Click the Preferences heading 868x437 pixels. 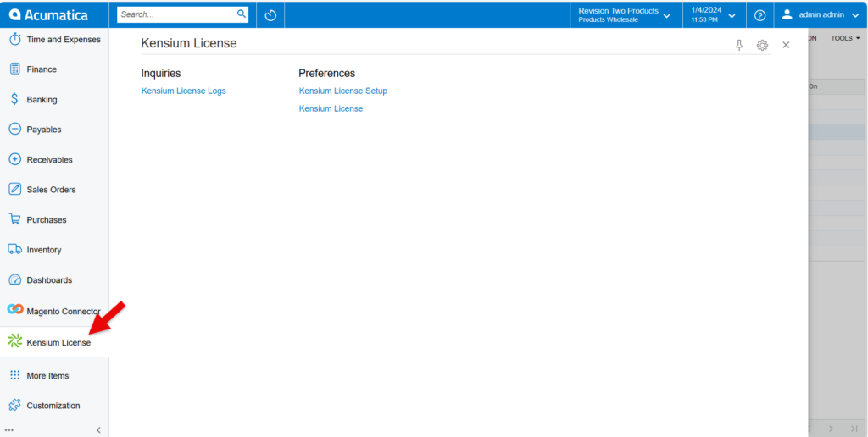point(327,73)
